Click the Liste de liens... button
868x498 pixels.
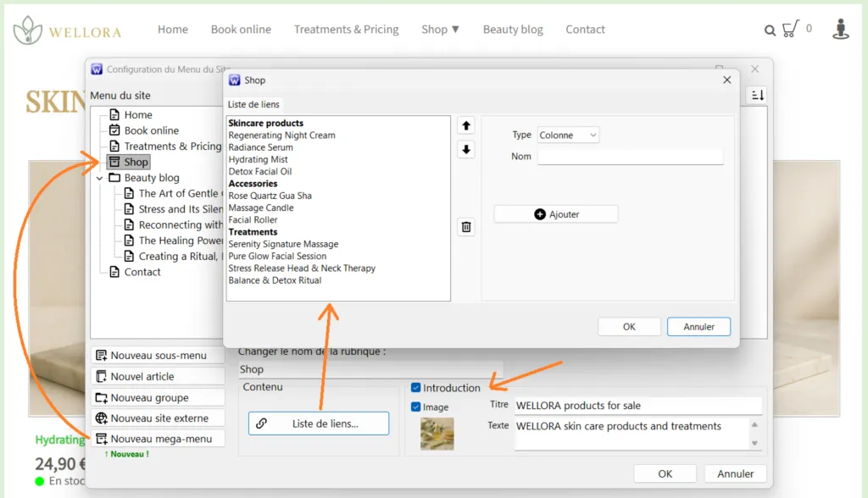(319, 423)
